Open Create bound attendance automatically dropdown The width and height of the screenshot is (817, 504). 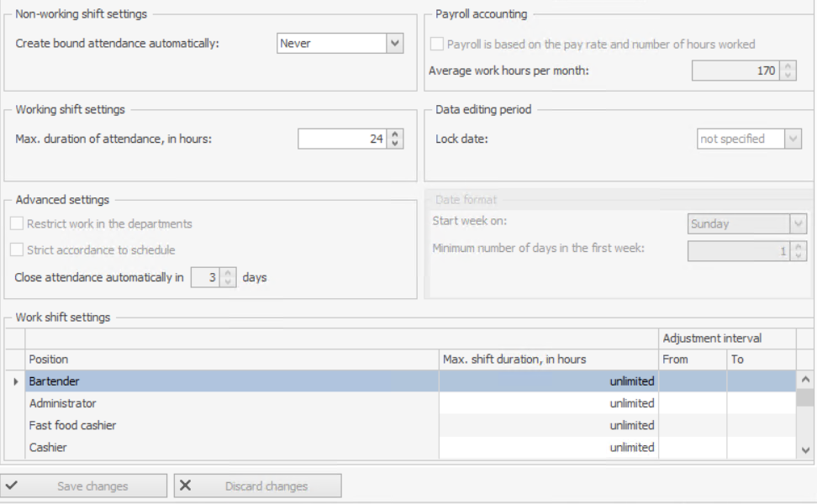pyautogui.click(x=395, y=44)
